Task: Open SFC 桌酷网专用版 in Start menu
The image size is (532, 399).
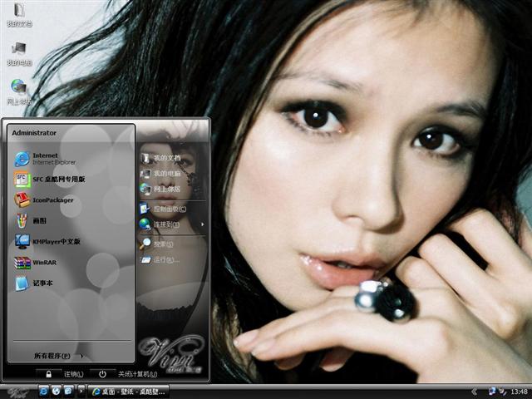Action: coord(50,180)
